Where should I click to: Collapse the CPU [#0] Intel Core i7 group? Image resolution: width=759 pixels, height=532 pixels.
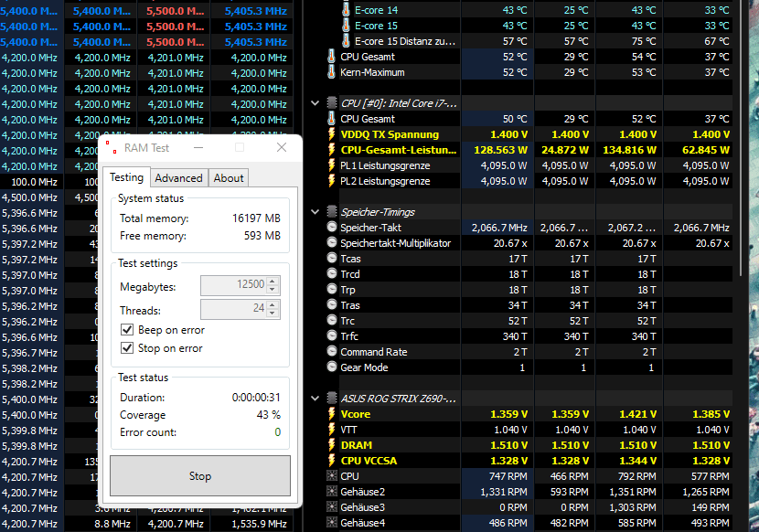[315, 103]
